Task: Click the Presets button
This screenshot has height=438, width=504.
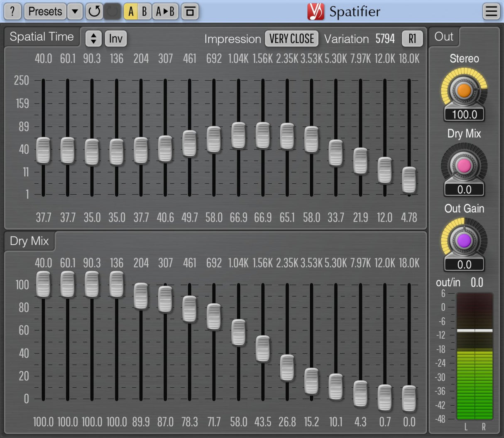Action: click(x=45, y=12)
